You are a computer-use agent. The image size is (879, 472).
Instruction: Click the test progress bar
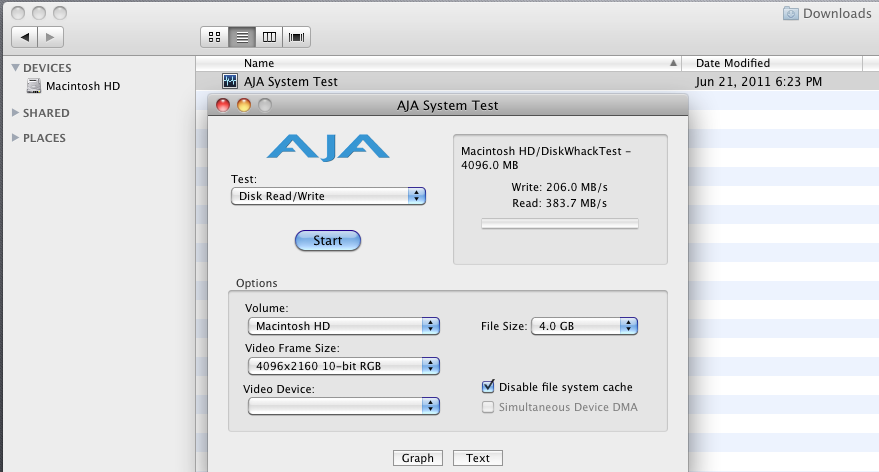click(x=559, y=224)
